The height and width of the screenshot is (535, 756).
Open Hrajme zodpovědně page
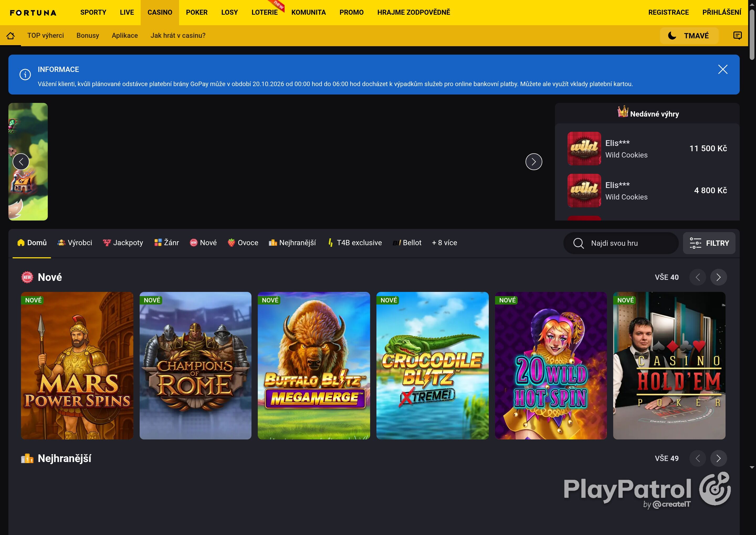point(413,13)
